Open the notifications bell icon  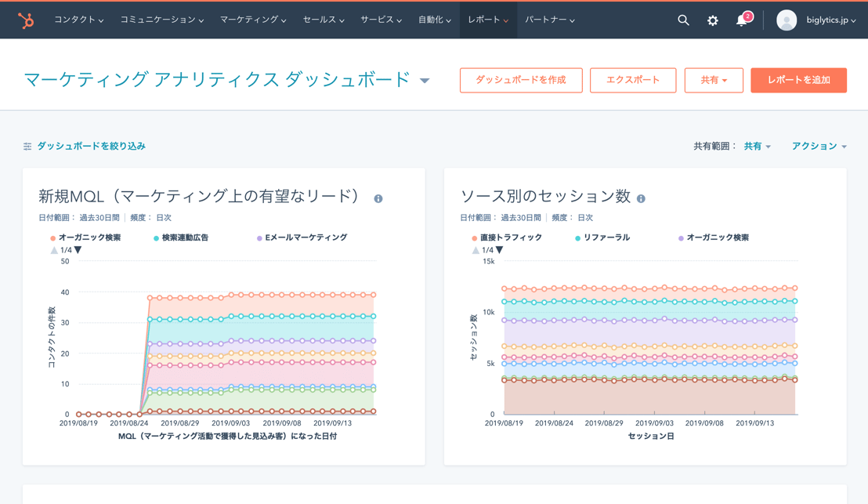click(x=741, y=20)
